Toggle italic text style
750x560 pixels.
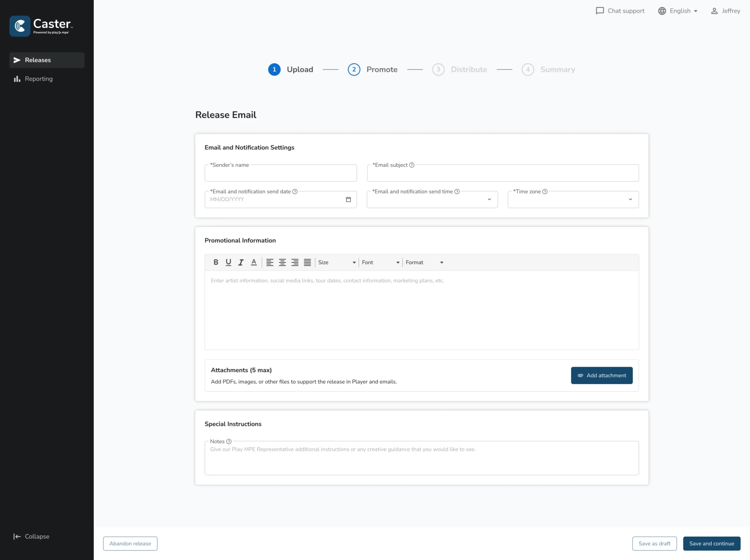[241, 262]
